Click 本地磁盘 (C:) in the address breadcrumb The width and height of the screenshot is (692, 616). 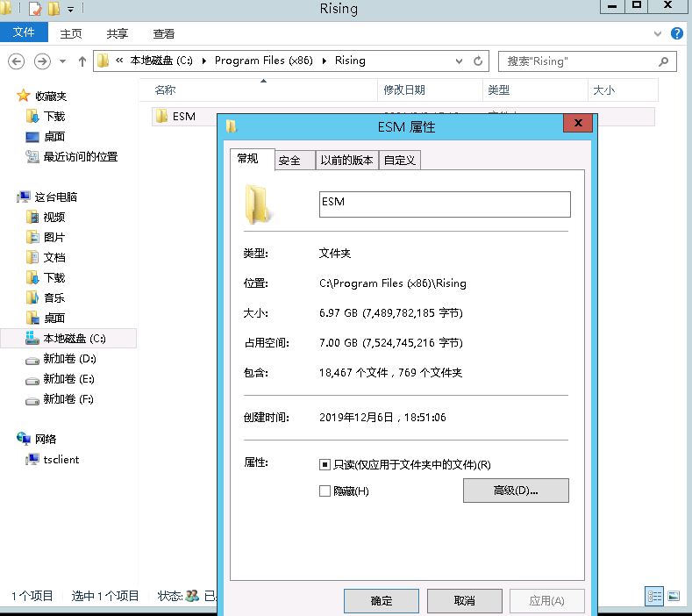tap(161, 61)
